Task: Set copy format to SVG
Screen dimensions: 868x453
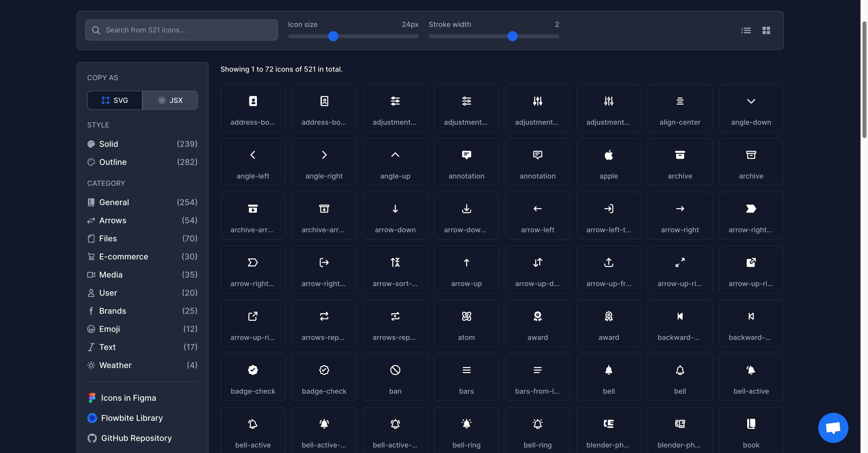Action: 115,100
